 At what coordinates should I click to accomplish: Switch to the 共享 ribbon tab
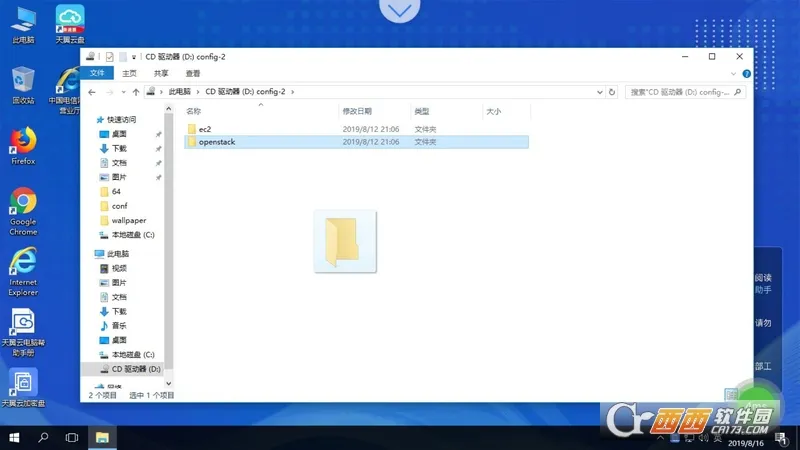point(160,73)
